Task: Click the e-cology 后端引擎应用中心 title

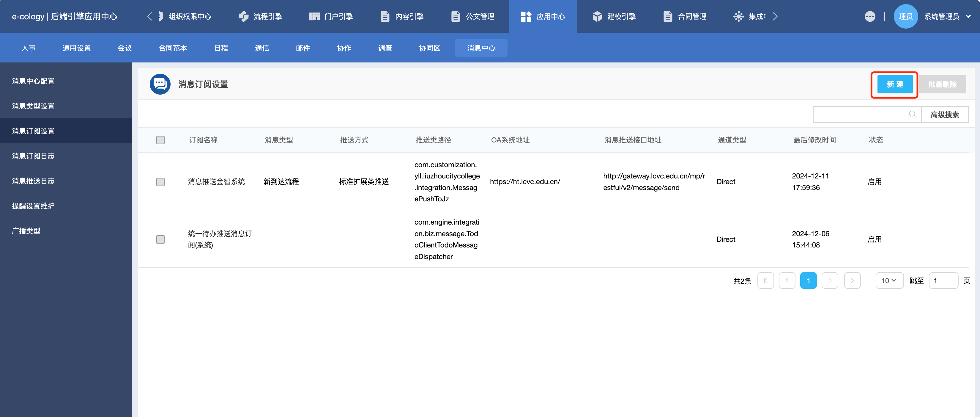Action: tap(65, 16)
